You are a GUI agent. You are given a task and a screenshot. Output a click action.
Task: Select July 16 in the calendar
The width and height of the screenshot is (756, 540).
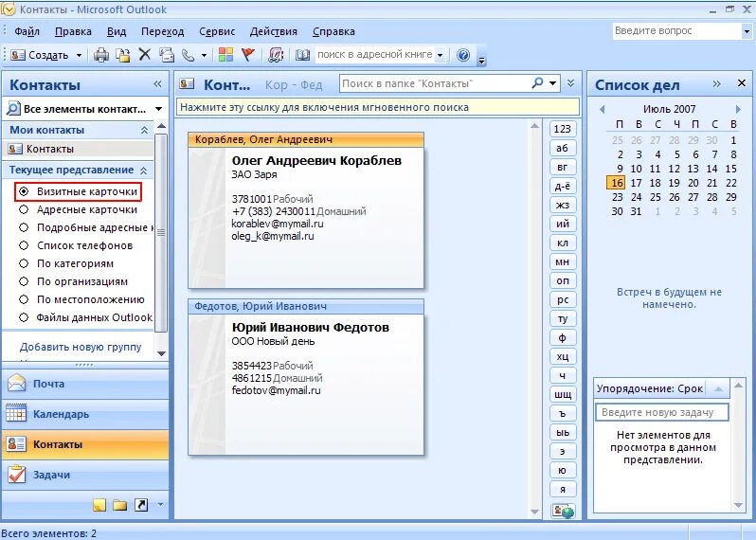(x=616, y=183)
